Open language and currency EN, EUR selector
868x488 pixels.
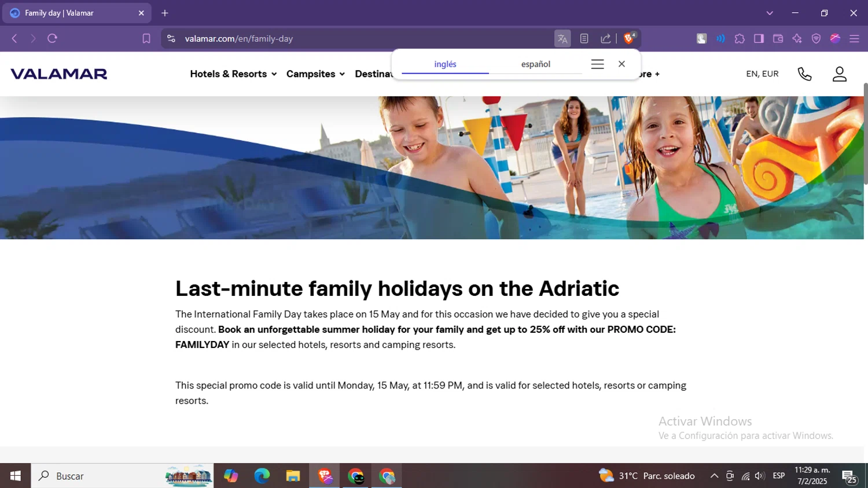pyautogui.click(x=762, y=74)
